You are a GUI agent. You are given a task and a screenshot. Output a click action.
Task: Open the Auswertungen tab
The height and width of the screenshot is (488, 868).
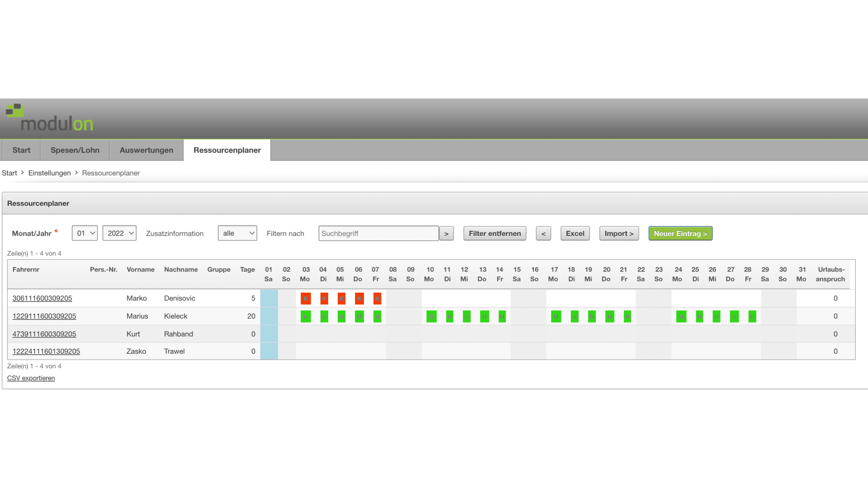(146, 150)
